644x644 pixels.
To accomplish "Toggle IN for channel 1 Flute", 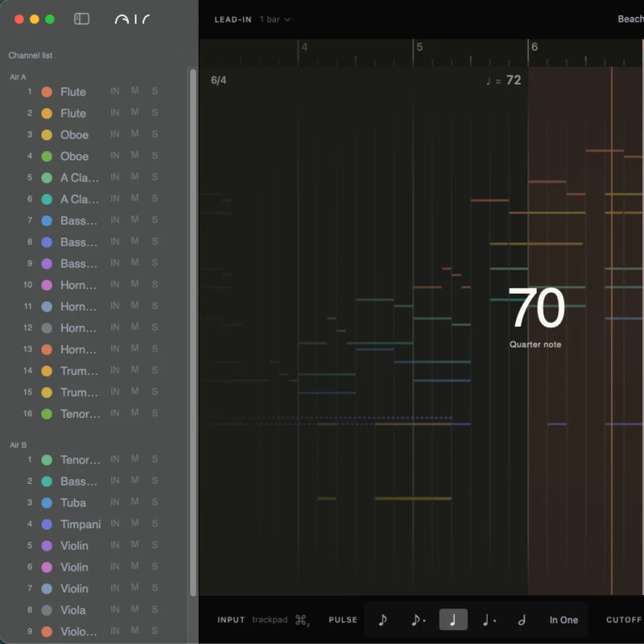I will click(x=115, y=91).
